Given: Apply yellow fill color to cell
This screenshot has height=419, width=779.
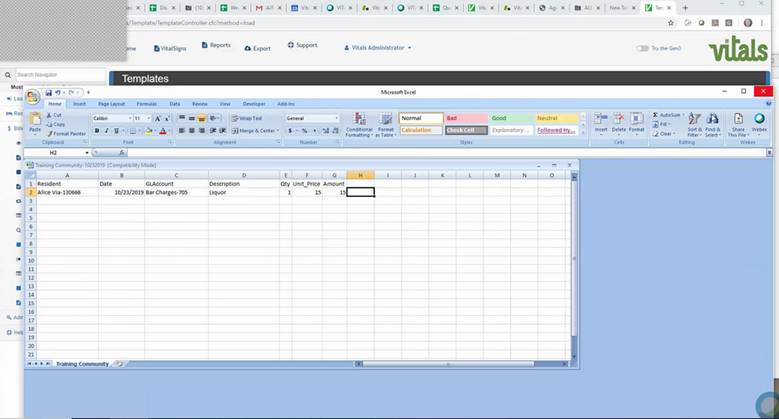Looking at the screenshot, I should click(x=148, y=131).
